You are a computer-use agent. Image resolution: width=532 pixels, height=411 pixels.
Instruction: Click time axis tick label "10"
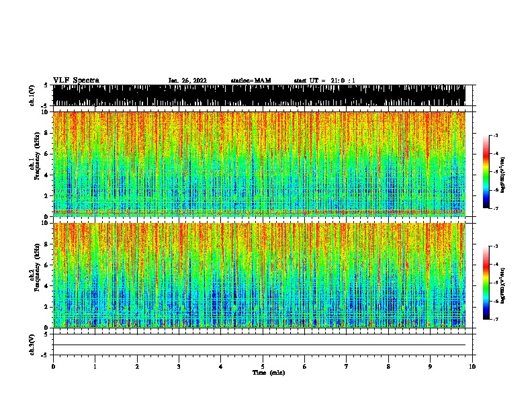[x=472, y=367]
